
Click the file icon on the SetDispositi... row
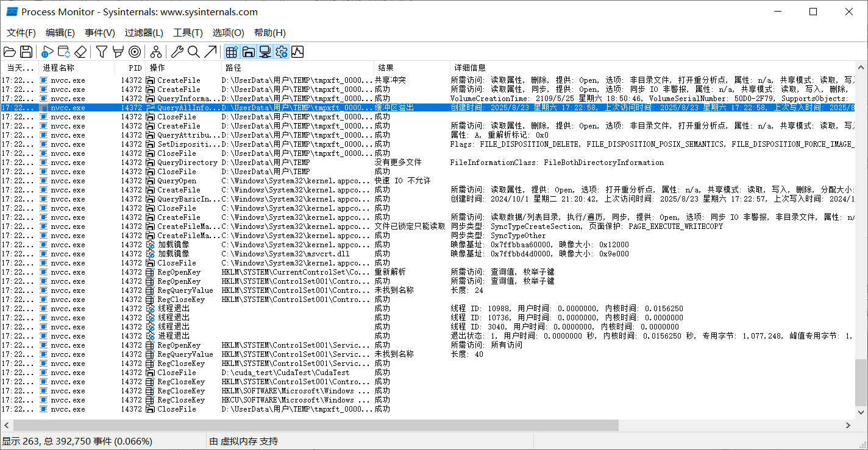click(151, 144)
